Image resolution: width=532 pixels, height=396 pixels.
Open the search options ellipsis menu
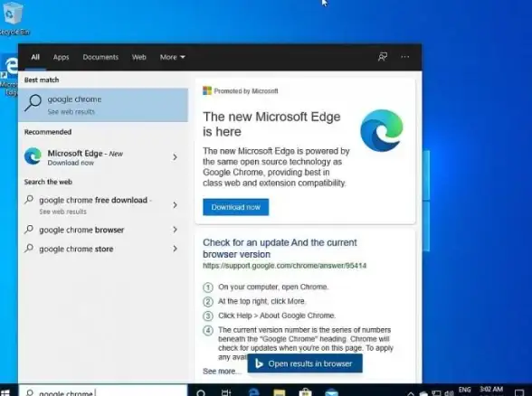click(404, 57)
